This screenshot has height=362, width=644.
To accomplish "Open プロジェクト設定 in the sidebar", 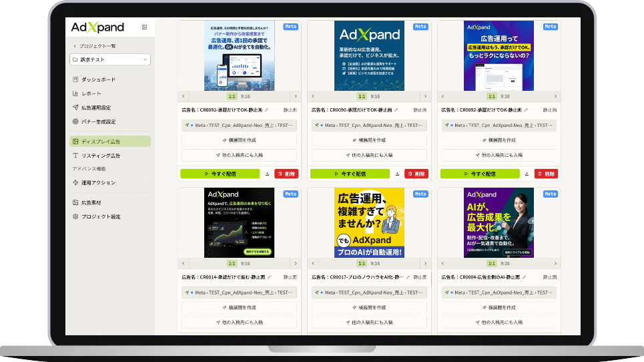I will point(110,216).
